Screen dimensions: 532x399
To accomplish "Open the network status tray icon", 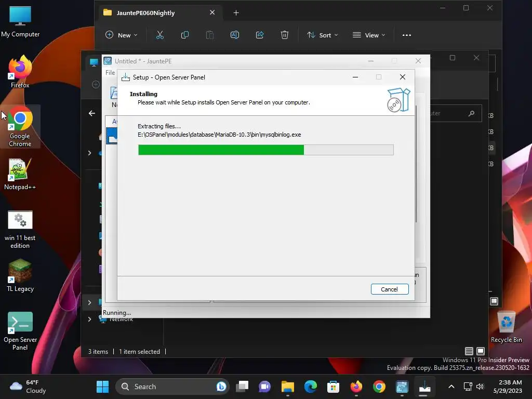I will pos(468,387).
